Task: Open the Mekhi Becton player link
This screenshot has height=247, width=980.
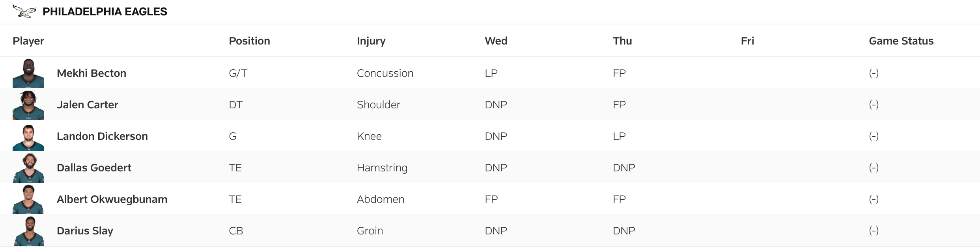Action: pyautogui.click(x=91, y=73)
